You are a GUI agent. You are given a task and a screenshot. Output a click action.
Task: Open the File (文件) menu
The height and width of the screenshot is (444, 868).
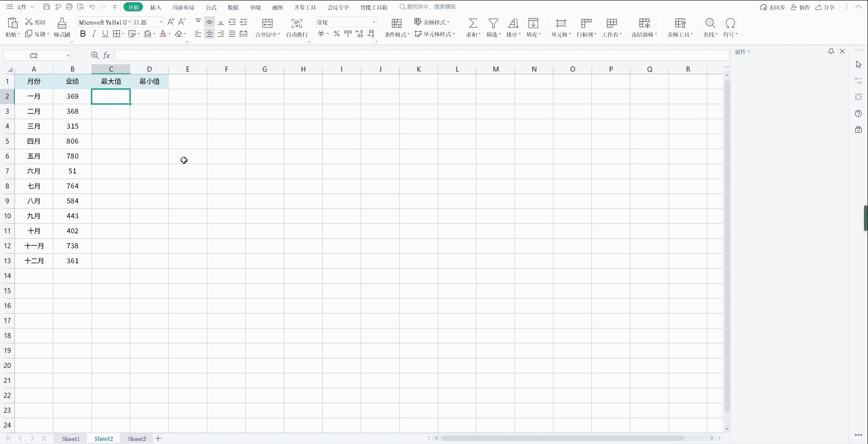point(21,7)
